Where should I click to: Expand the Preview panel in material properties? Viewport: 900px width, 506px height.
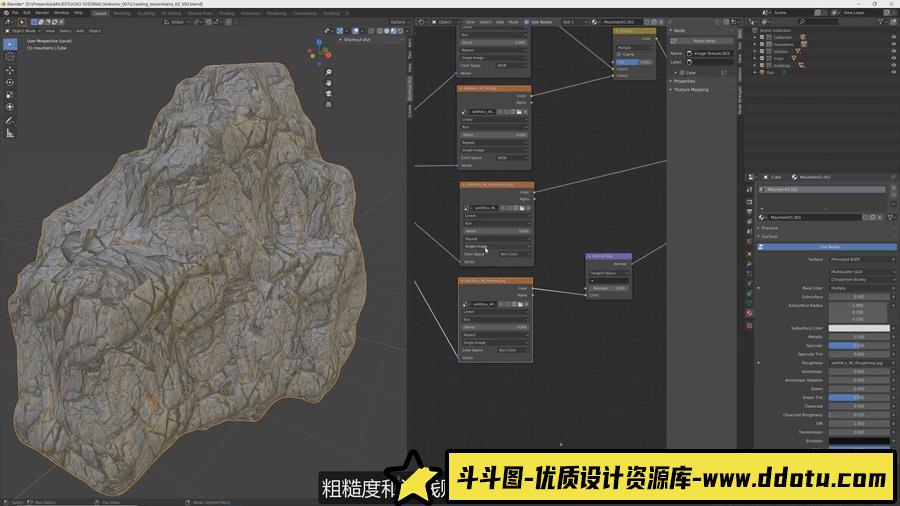[769, 228]
